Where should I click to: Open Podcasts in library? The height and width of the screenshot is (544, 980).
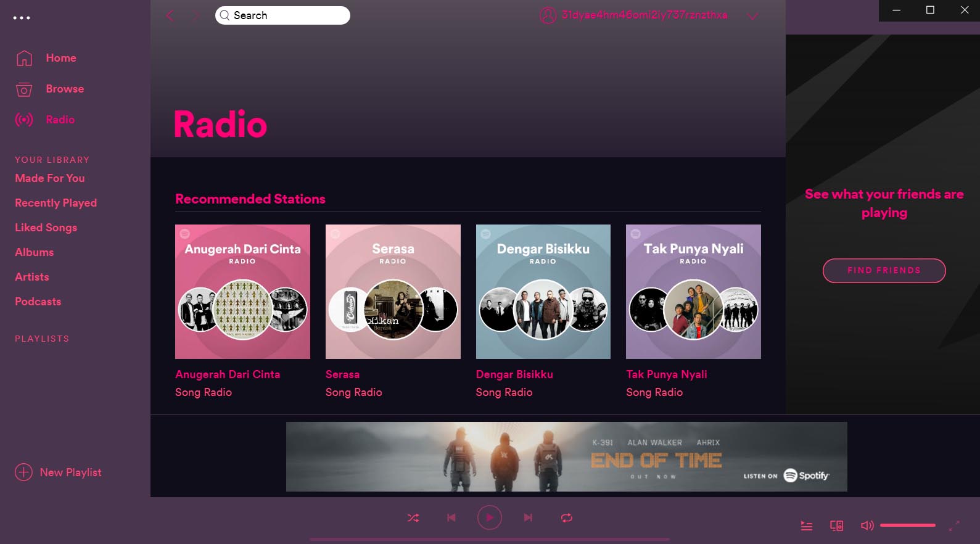[x=38, y=302]
